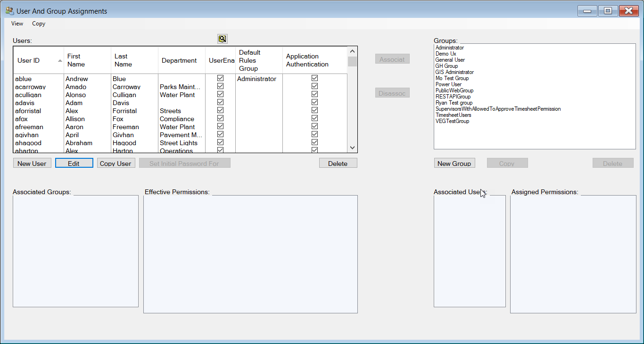644x344 pixels.
Task: Open the View menu
Action: pos(17,24)
